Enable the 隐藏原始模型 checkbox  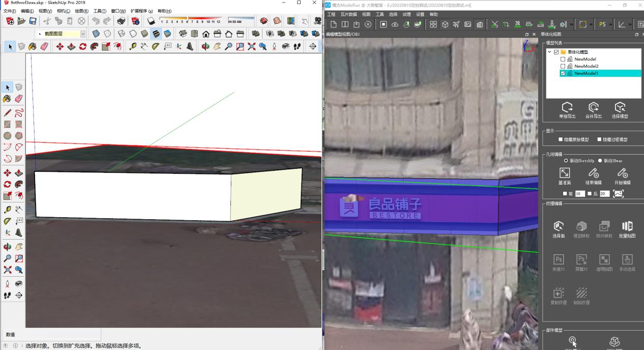click(561, 139)
